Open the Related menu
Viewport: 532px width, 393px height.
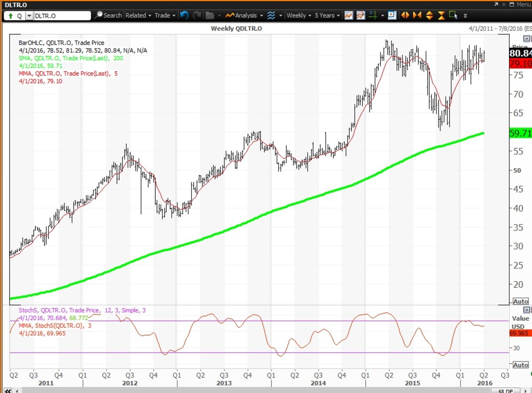click(138, 15)
